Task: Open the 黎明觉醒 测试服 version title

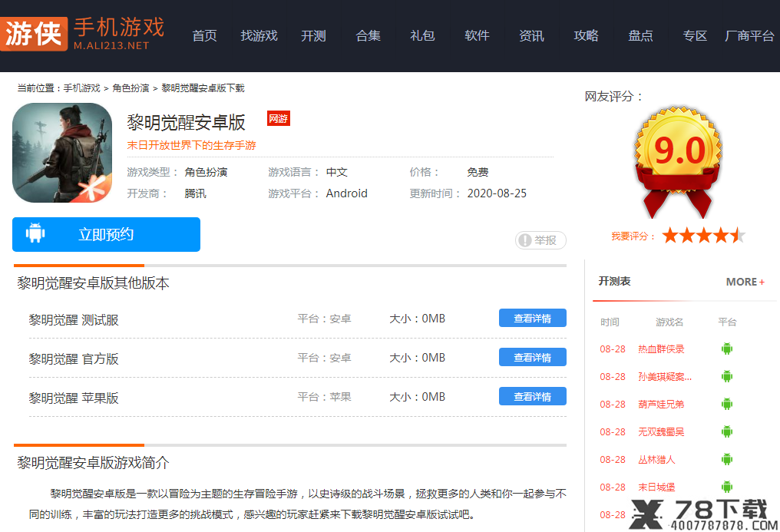Action: tap(74, 319)
